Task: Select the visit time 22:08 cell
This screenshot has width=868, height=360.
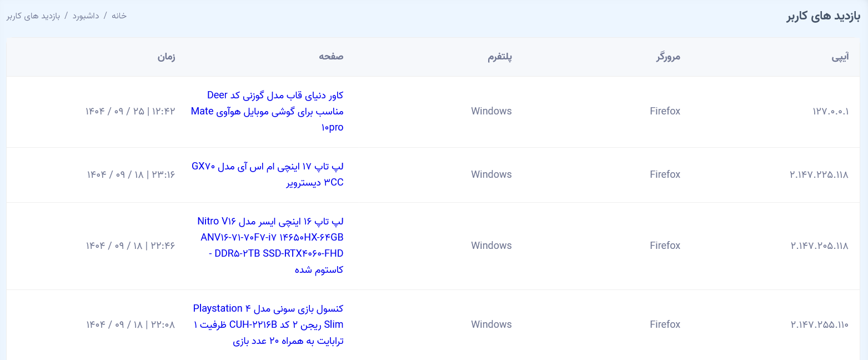Action: pyautogui.click(x=130, y=324)
